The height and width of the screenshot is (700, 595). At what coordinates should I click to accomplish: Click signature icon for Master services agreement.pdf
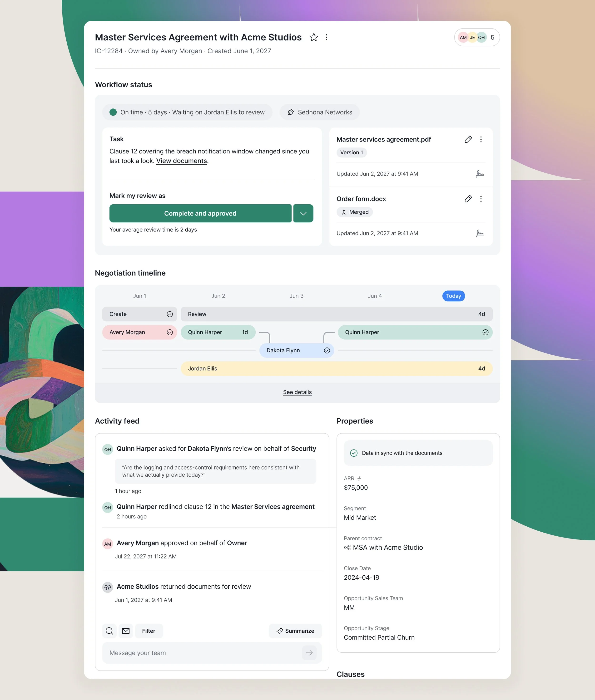click(480, 174)
